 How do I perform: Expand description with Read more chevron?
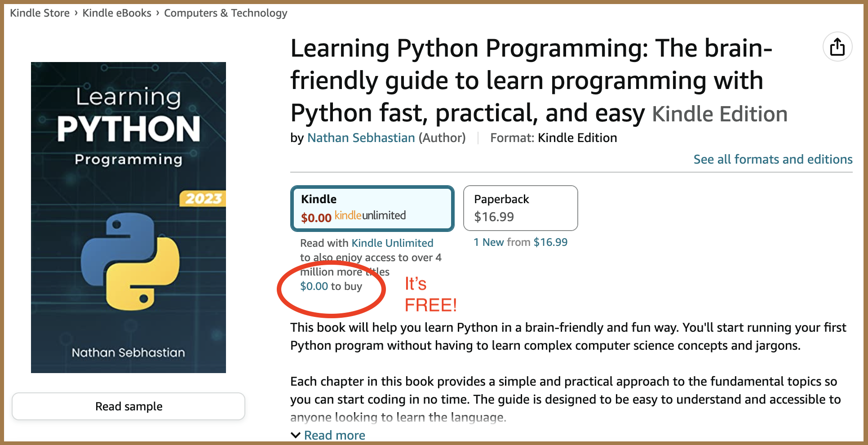pos(296,435)
